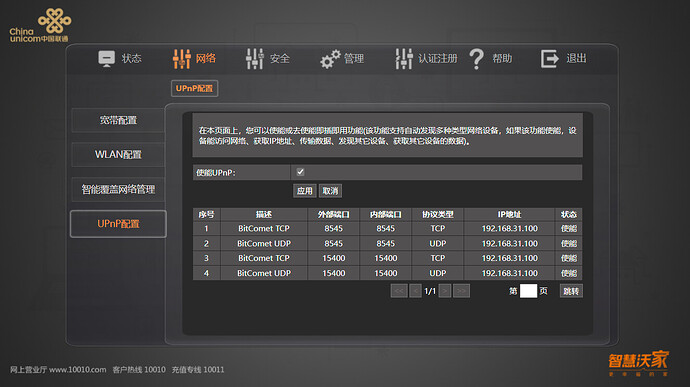Focus the page number input field

click(x=528, y=291)
